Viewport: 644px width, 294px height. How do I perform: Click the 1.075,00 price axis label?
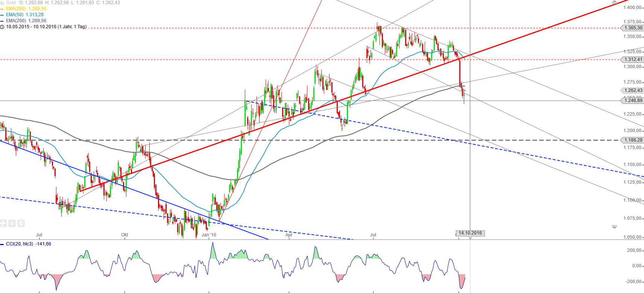(x=632, y=218)
